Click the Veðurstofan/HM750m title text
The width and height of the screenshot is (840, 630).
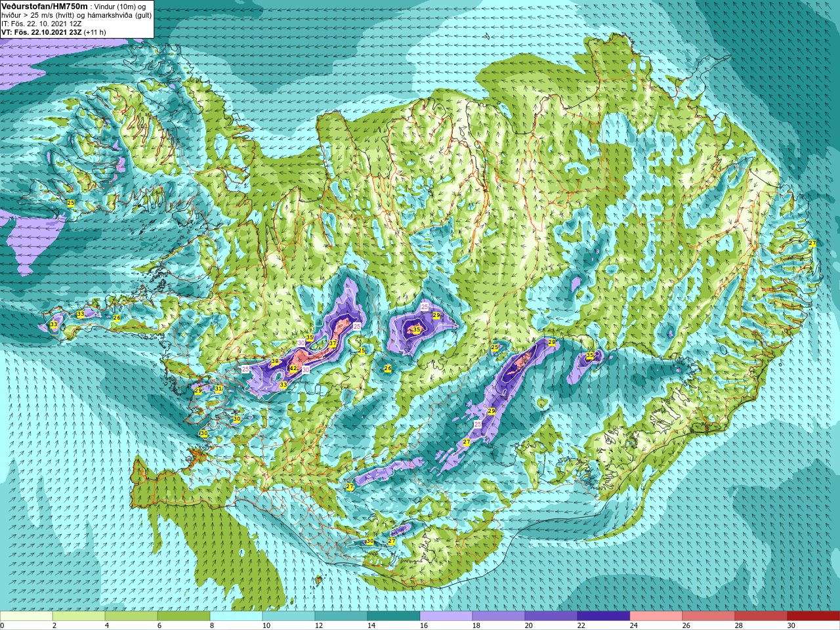(43, 6)
